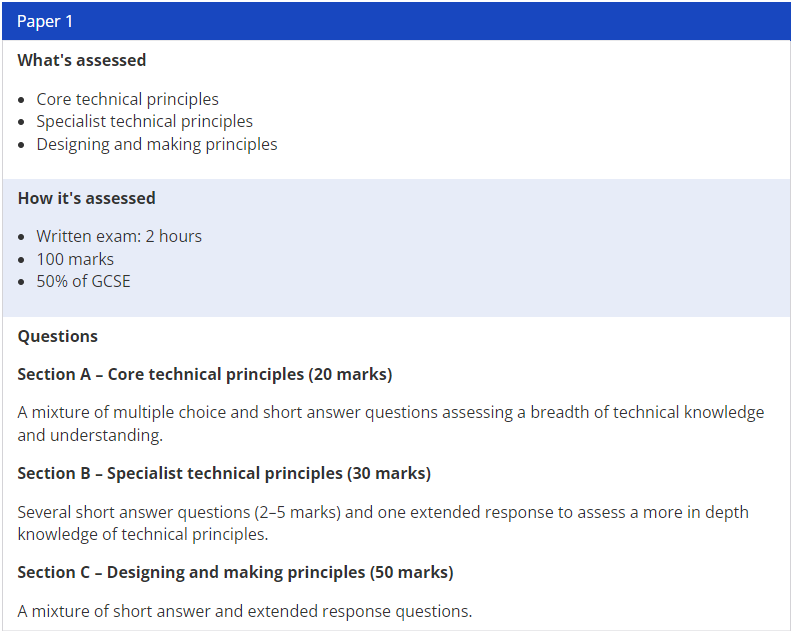Select the "What's assessed" heading
Screen dimensions: 793x633
point(81,60)
